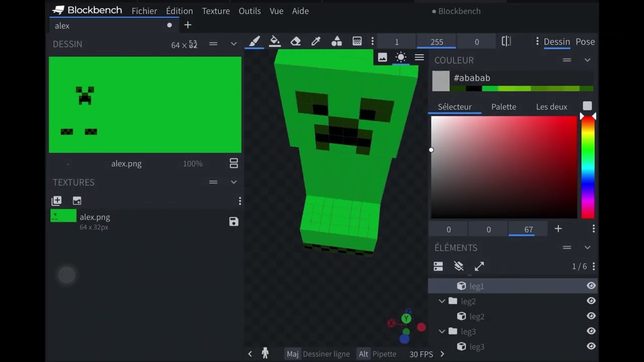
Task: Open the Édition menu
Action: point(180,11)
